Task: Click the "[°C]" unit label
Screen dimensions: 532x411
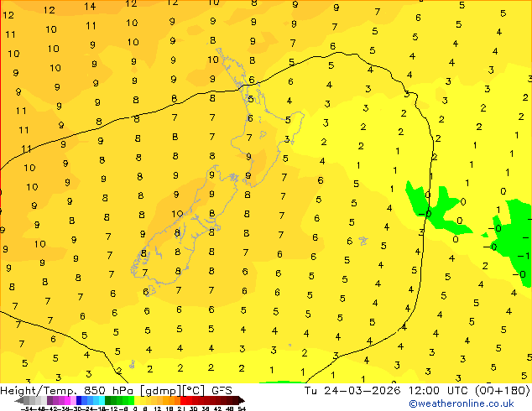Action: click(x=193, y=391)
